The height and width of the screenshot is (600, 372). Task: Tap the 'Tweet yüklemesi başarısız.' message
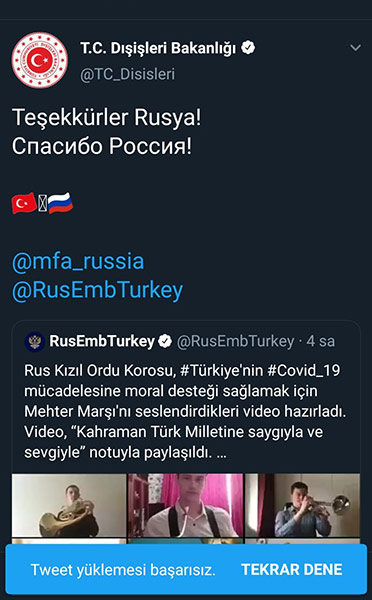[x=123, y=570]
